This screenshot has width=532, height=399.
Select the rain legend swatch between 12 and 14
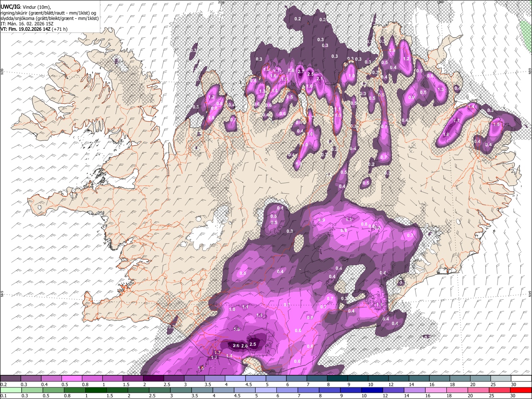pos(394,390)
